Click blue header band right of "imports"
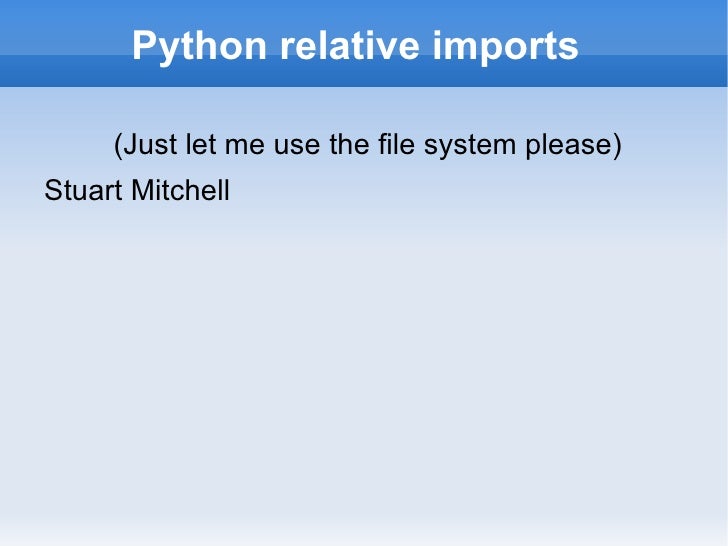Viewport: 728px width, 546px height. coord(653,44)
